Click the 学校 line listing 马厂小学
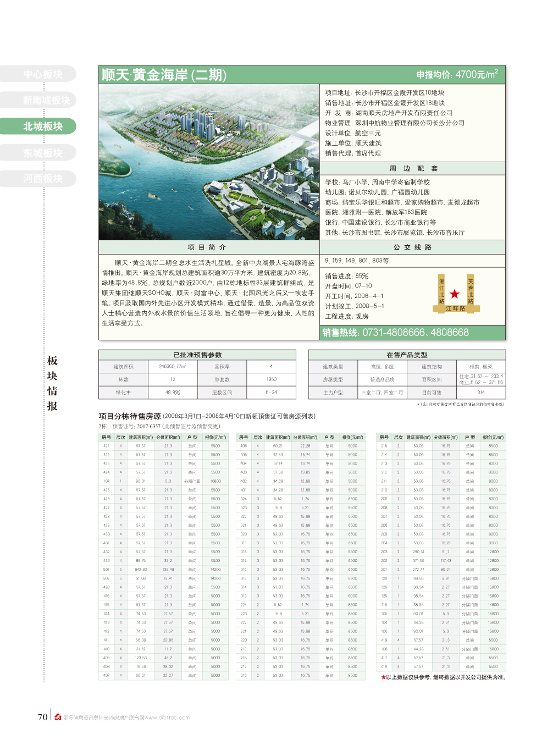Viewport: 553px width, 756px height. point(377,182)
